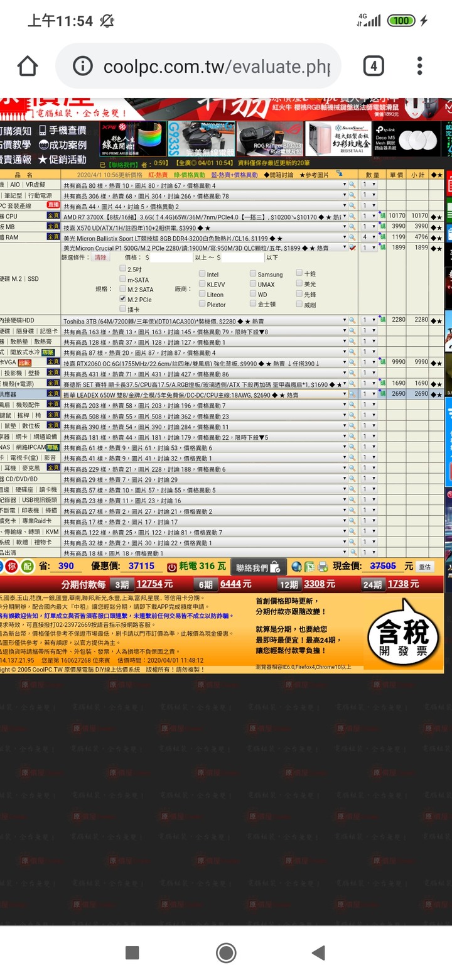Image resolution: width=452 pixels, height=980 pixels.
Task: Click the 聯絡我們 contact button
Action: click(x=258, y=567)
